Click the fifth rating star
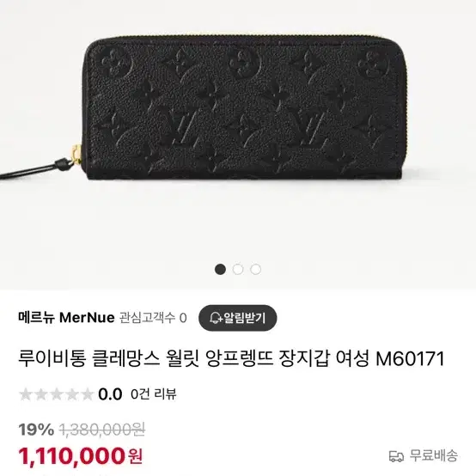 coord(88,394)
